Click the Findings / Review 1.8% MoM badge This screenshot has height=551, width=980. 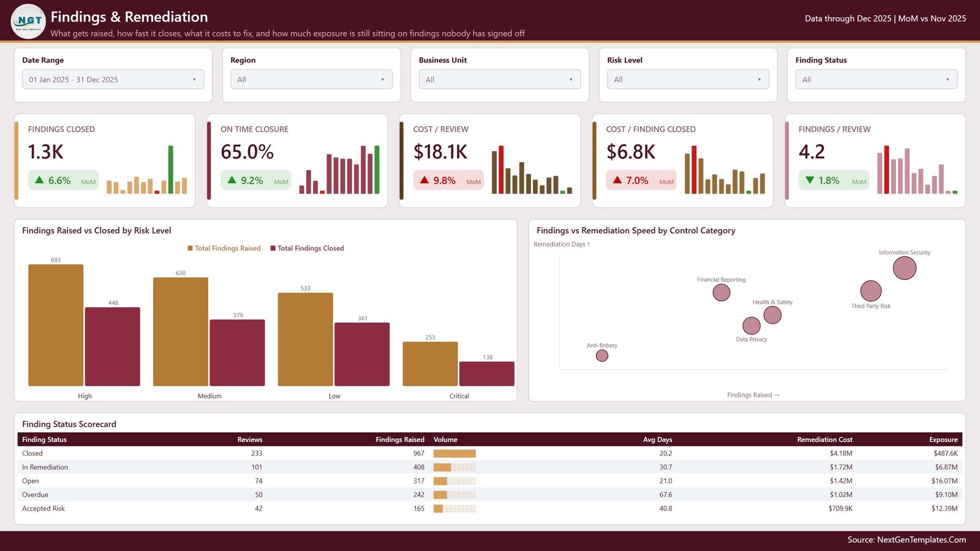pyautogui.click(x=834, y=180)
